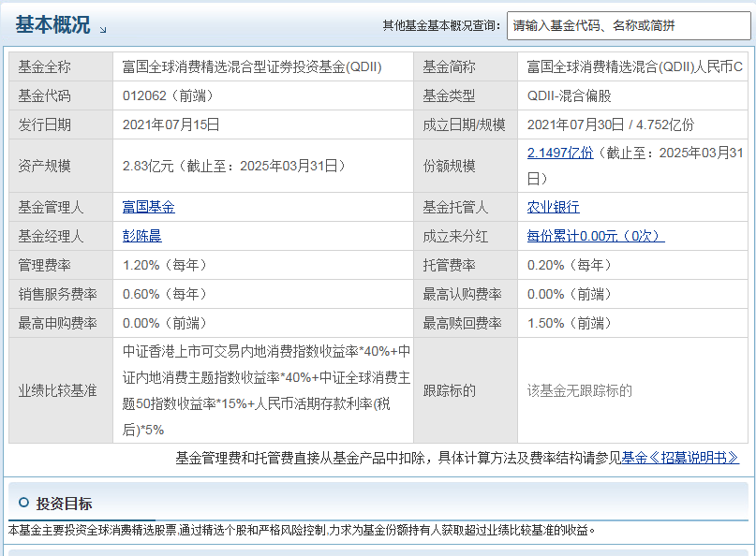Click the max subscription fee value next to 最高认购费率
Viewport: 756px width, 556px height.
[x=569, y=294]
